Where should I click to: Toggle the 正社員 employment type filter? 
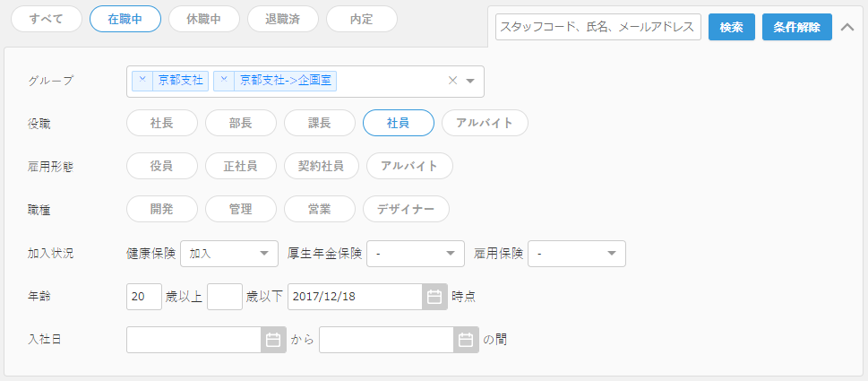(241, 166)
